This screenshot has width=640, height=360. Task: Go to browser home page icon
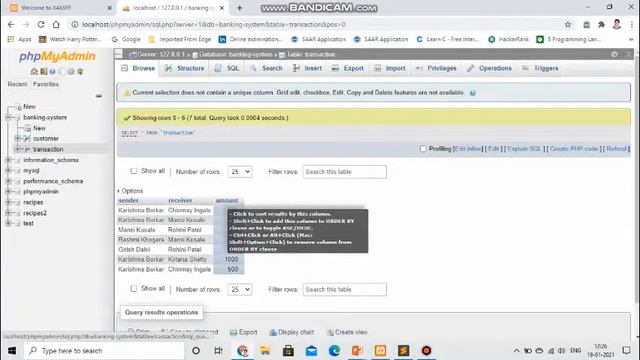(56, 24)
